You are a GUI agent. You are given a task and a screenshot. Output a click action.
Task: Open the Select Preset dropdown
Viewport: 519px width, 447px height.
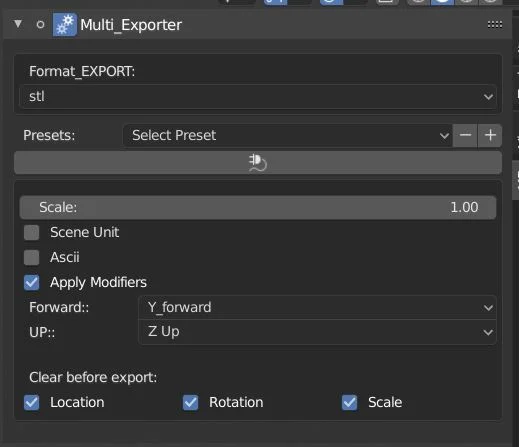point(288,135)
